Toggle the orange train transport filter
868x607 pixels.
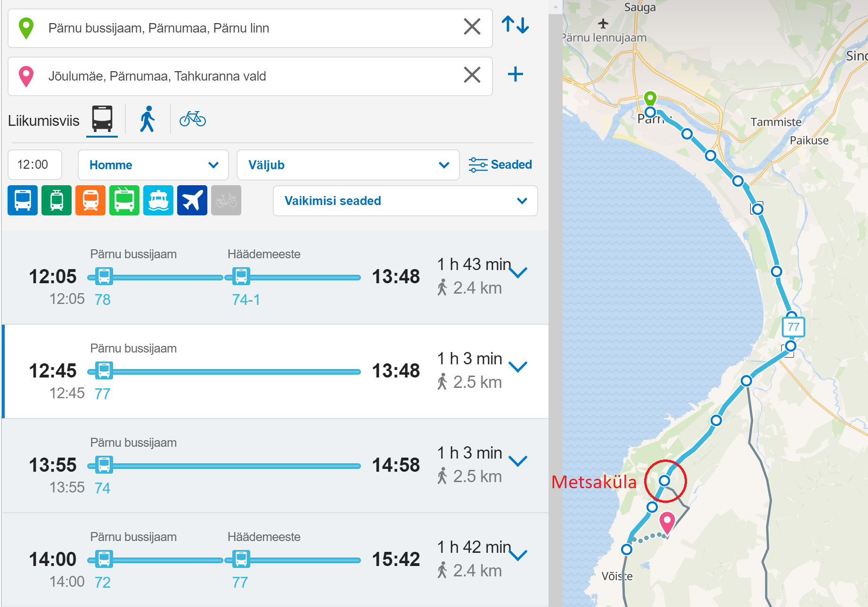[90, 200]
